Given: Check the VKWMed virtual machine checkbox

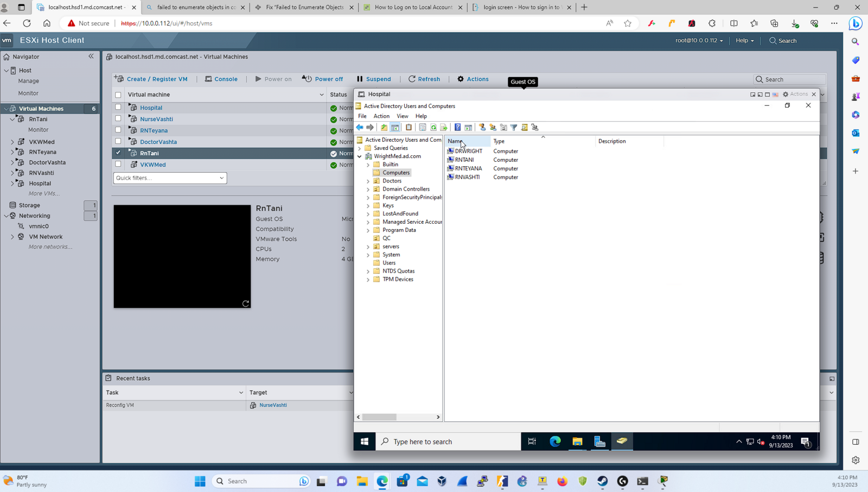Looking at the screenshot, I should click(x=118, y=165).
